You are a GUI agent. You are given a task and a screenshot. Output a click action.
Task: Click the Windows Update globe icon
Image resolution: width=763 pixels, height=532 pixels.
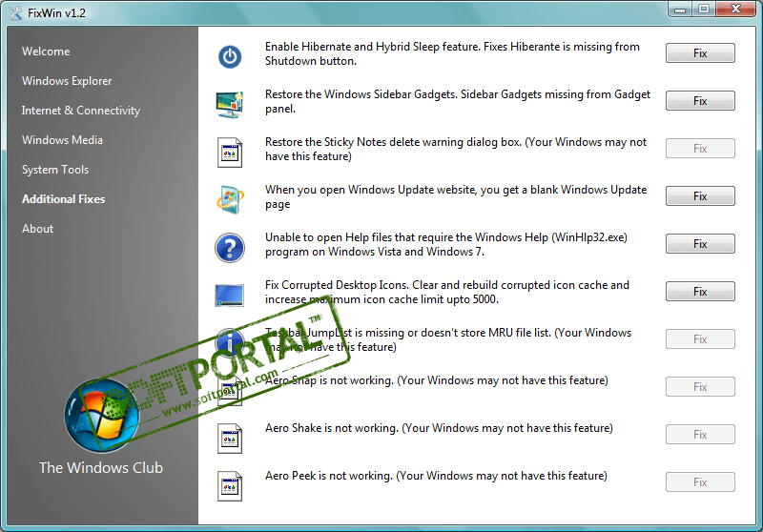tap(230, 199)
